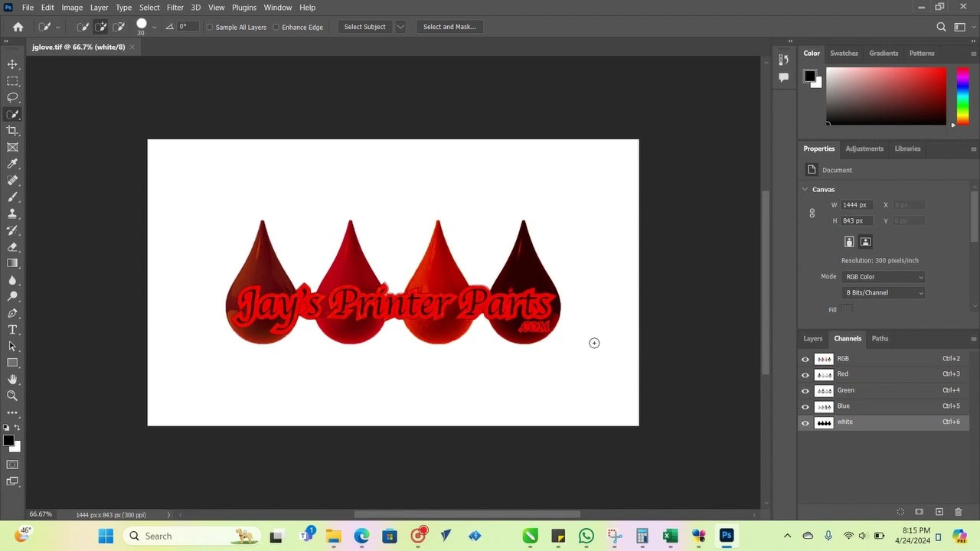Open the Adjustments panel tab
The width and height of the screenshot is (980, 551).
[864, 149]
